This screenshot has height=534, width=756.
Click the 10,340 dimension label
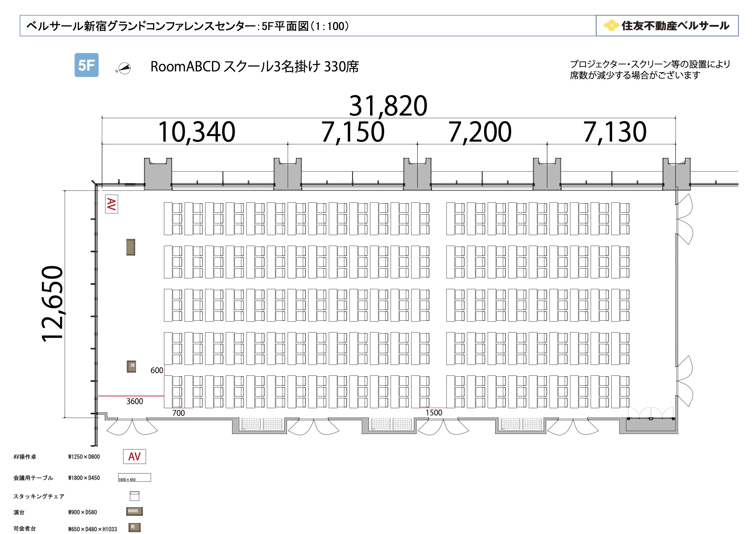(x=197, y=132)
